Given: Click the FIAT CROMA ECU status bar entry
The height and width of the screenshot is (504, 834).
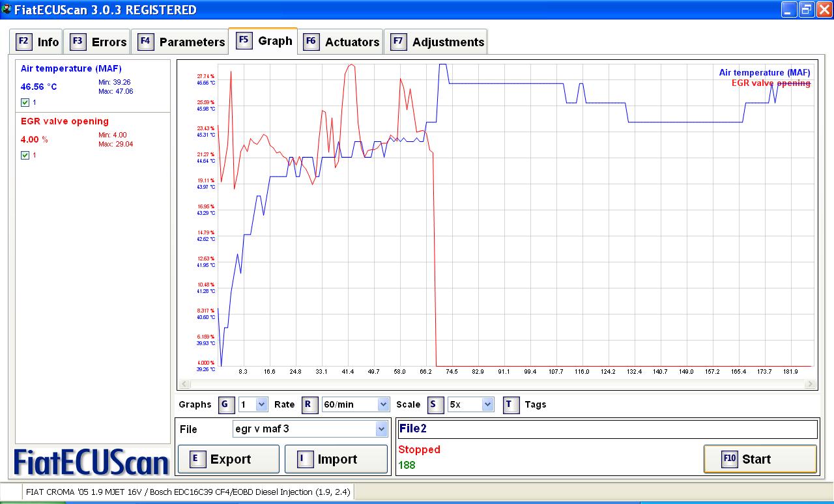Looking at the screenshot, I should tap(188, 492).
